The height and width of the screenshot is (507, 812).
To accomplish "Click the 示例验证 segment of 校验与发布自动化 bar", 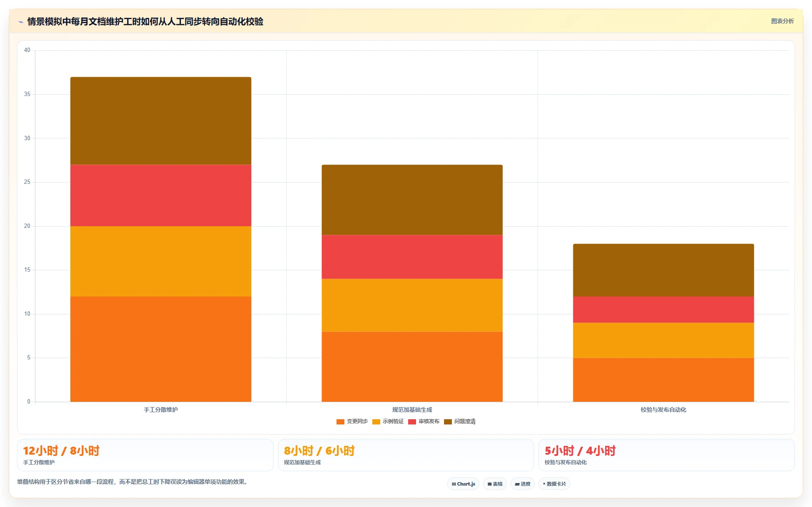I will (x=663, y=340).
